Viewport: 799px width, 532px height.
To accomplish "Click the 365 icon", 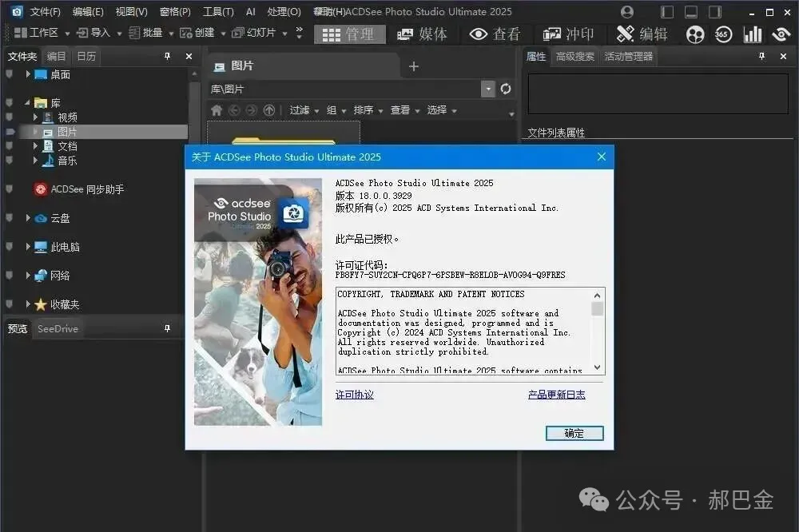I will click(723, 34).
